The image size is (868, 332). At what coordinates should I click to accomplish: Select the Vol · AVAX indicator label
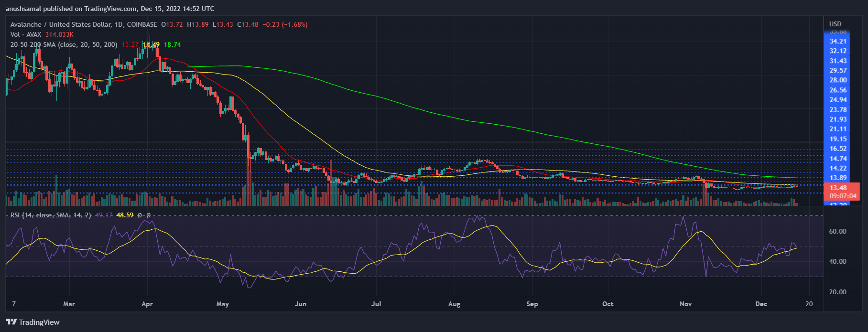27,34
